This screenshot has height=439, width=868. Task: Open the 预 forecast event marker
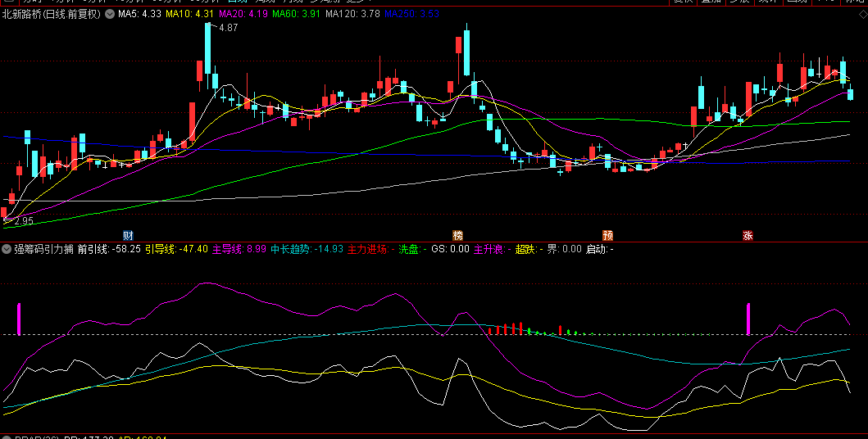pyautogui.click(x=607, y=235)
